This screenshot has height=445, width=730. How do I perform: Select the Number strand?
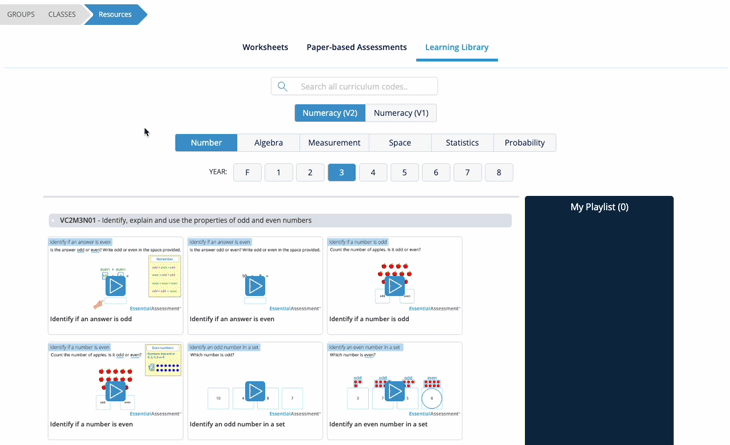pyautogui.click(x=206, y=143)
